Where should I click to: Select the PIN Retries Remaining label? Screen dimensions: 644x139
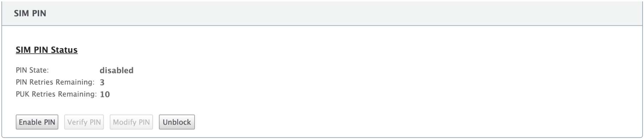tap(55, 82)
